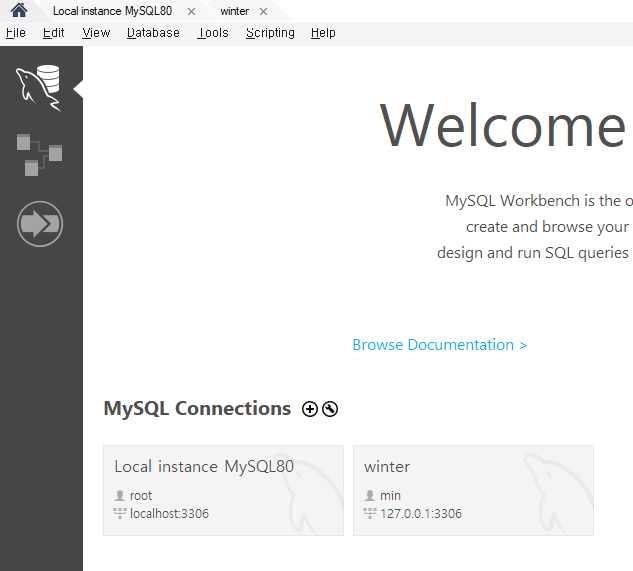This screenshot has height=571, width=633.
Task: Go to the Home screen tab icon
Action: [x=19, y=10]
